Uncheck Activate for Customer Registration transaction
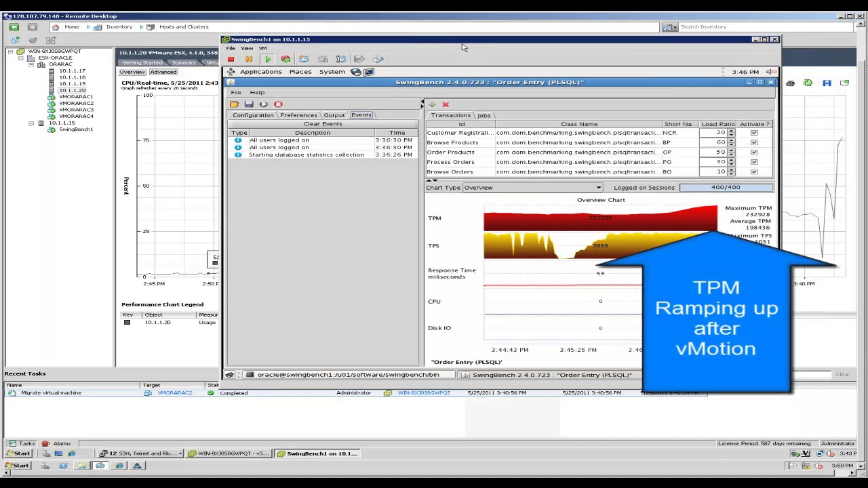868x488 pixels. coord(754,133)
